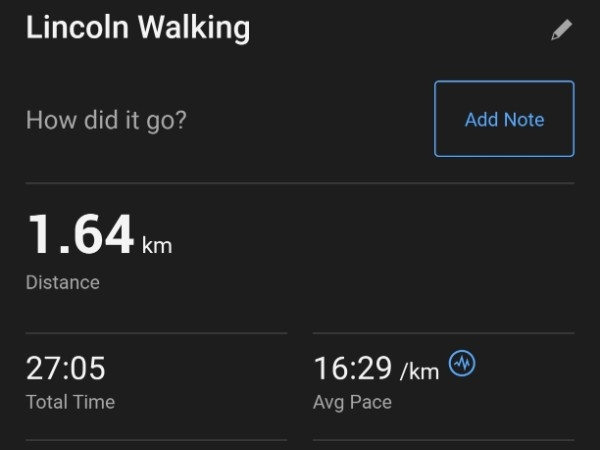The height and width of the screenshot is (450, 600).
Task: Click the divider line above Total Time
Action: (x=157, y=333)
